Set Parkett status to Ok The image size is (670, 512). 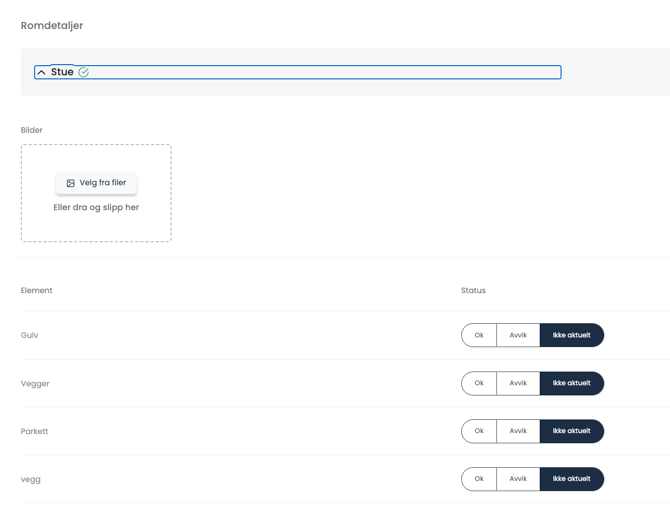tap(479, 431)
